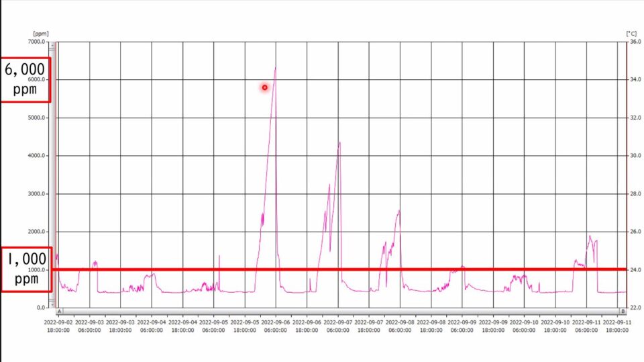Viewport: 644px width, 362px height.
Task: Click the highest CO2 peak above 6000 ppm
Action: pyautogui.click(x=275, y=67)
